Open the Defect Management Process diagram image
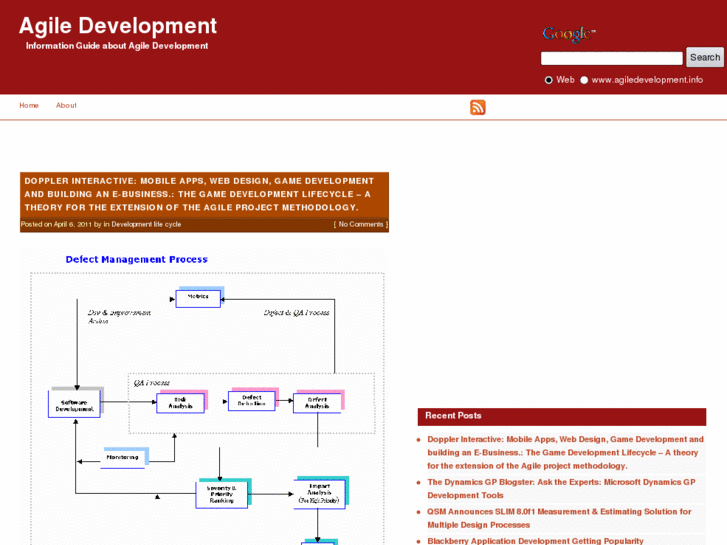This screenshot has width=727, height=545. point(204,397)
